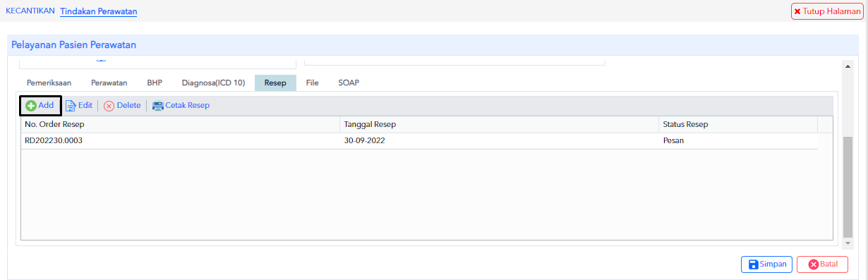Click the Cetak Resep printer icon
This screenshot has width=868, height=280.
pyautogui.click(x=158, y=106)
